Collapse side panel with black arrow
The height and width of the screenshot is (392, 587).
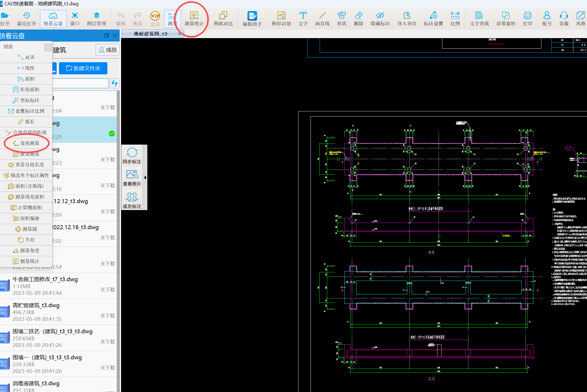click(x=145, y=178)
